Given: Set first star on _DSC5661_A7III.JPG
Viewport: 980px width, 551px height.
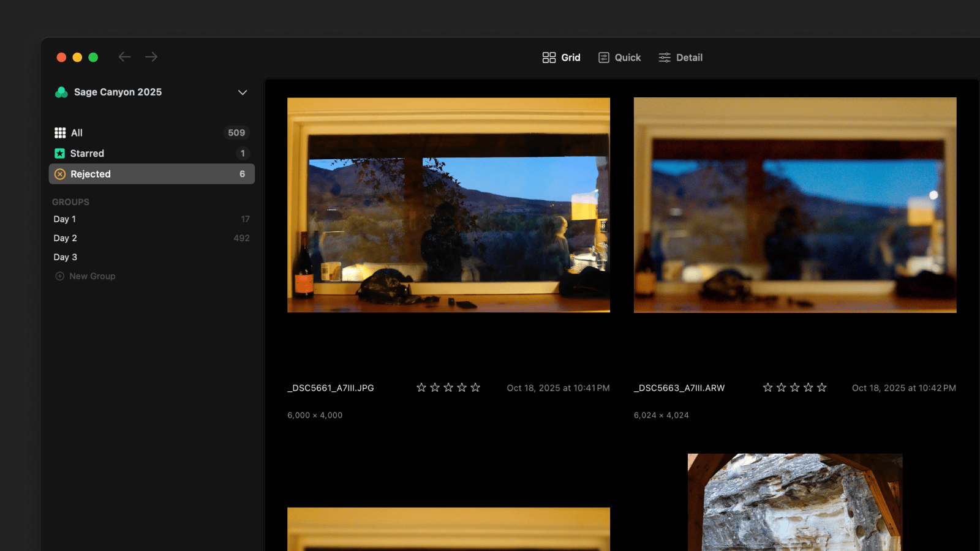Looking at the screenshot, I should pyautogui.click(x=421, y=388).
